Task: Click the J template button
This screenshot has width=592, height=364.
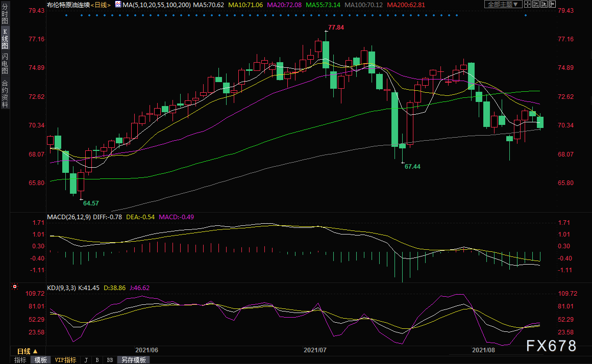Action: (x=86, y=360)
